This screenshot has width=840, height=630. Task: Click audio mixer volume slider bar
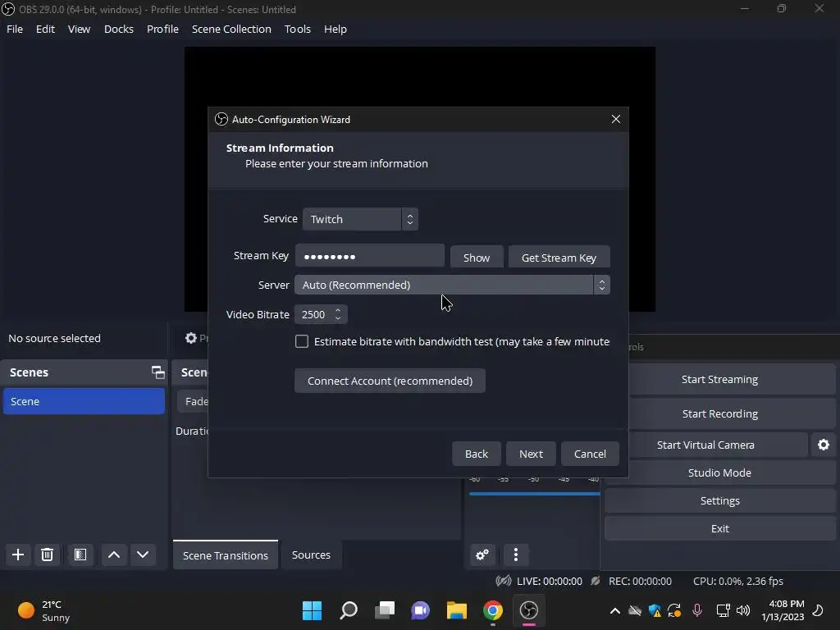click(535, 493)
